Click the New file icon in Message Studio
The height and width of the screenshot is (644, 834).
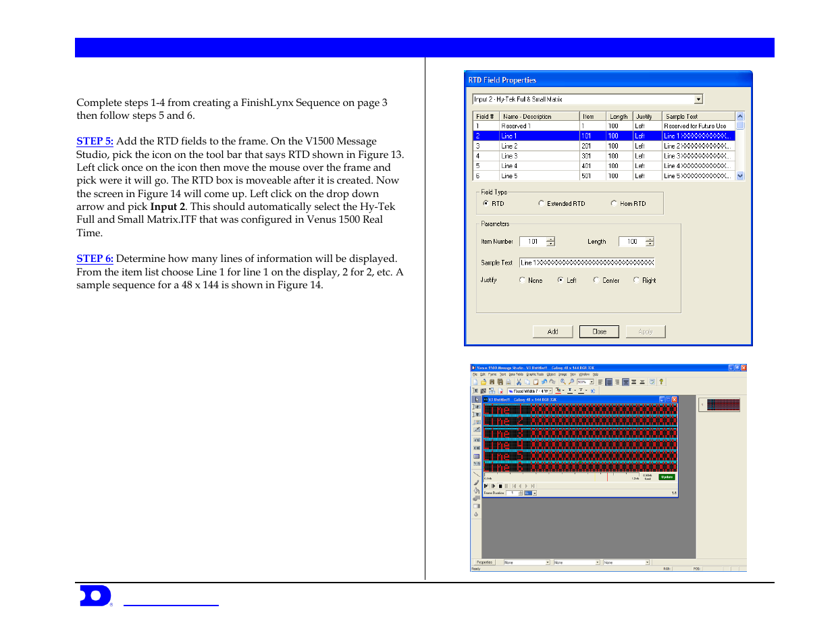click(475, 381)
